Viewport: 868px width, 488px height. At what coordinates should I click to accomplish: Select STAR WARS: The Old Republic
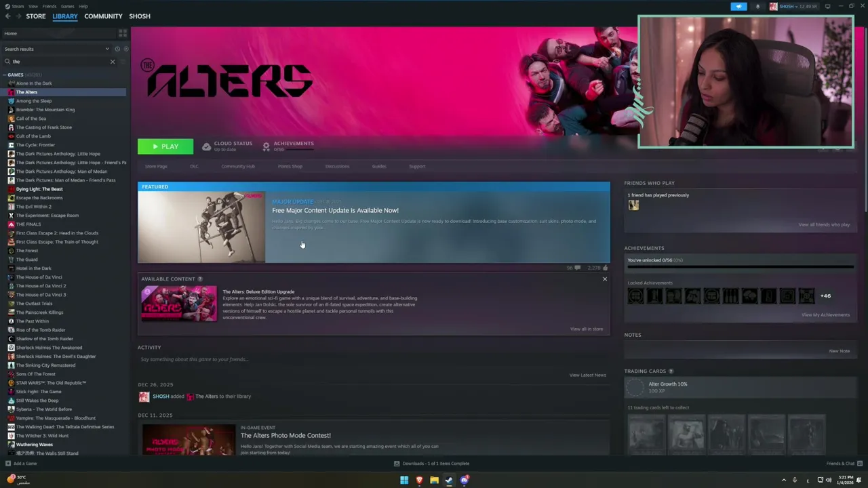tap(51, 383)
